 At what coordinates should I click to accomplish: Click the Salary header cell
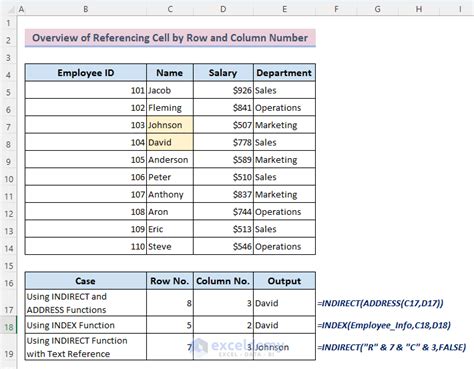pos(223,73)
